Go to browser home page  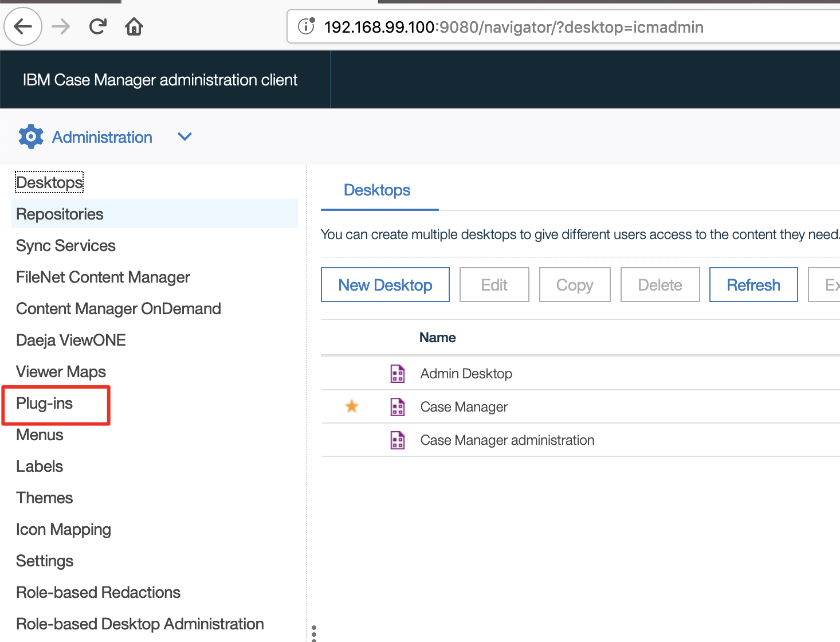pyautogui.click(x=134, y=26)
